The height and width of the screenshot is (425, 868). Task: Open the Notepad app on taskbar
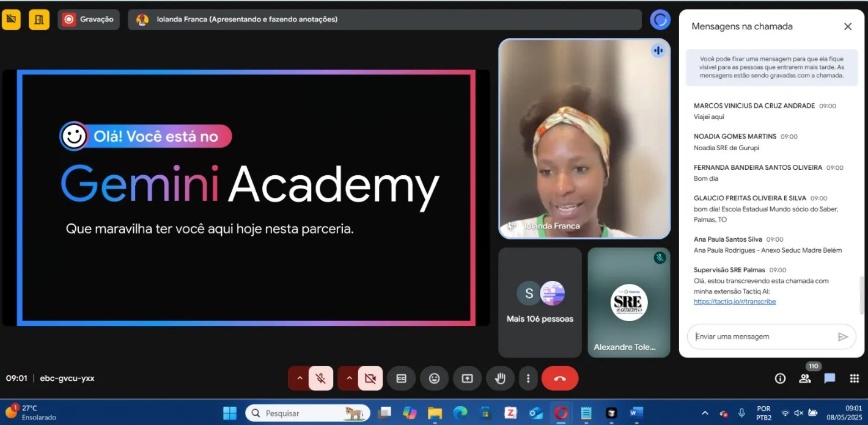coord(586,413)
